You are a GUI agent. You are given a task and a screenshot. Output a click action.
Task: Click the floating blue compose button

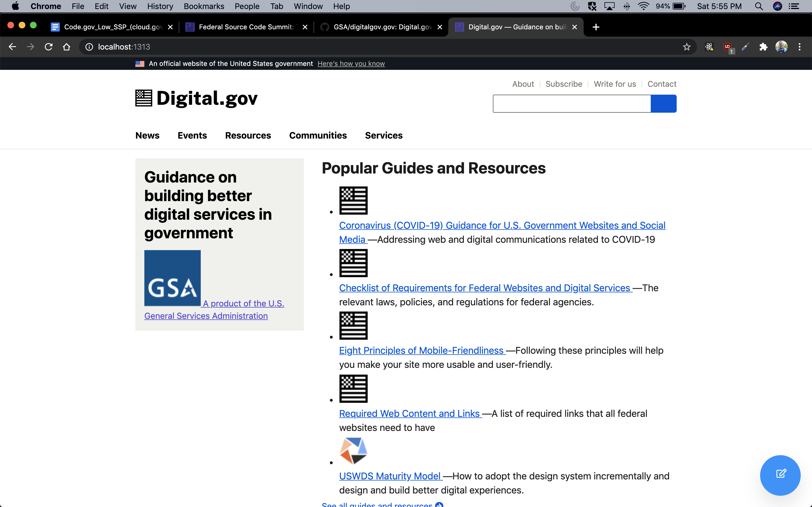[780, 475]
